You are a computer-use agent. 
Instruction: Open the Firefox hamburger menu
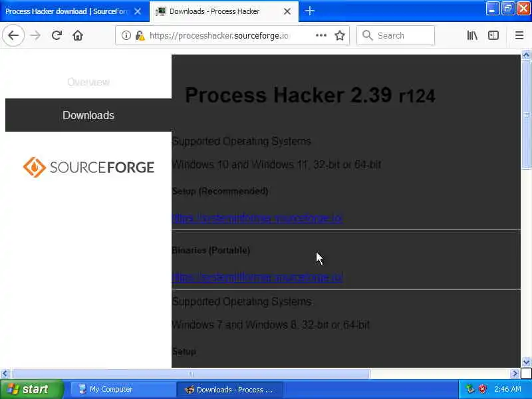pos(519,35)
